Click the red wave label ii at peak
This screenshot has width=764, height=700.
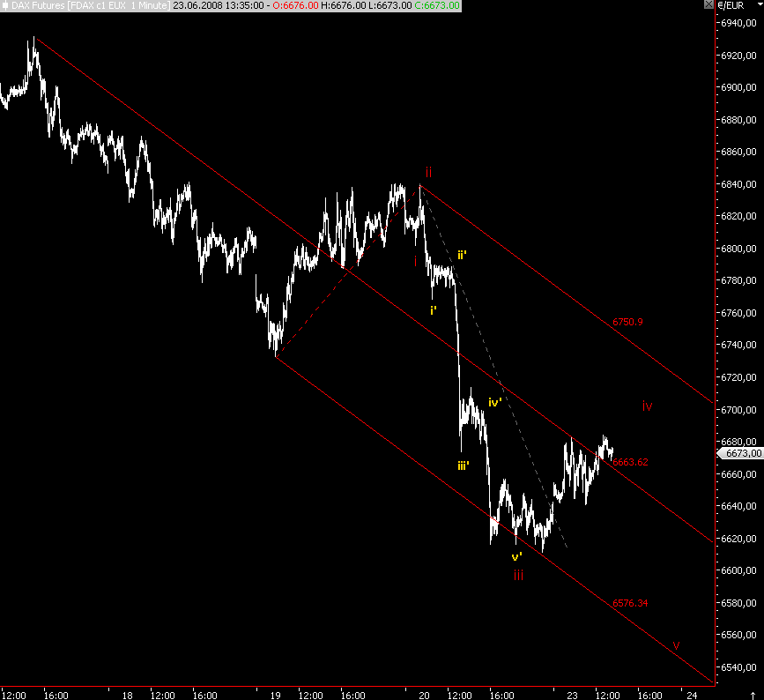429,172
